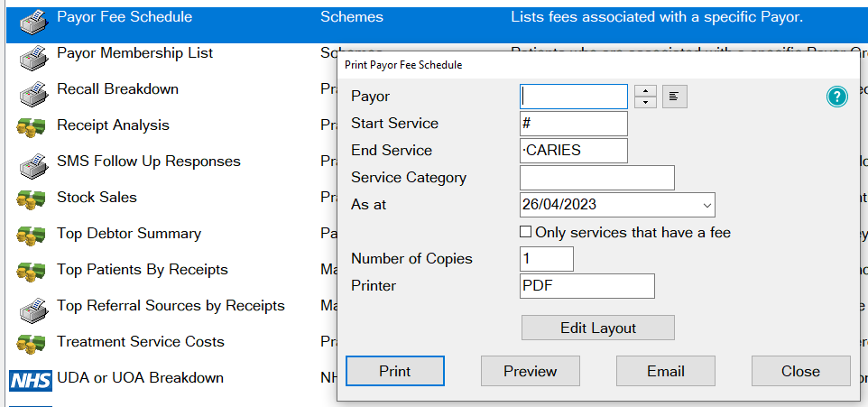Click the Receipt Analysis money icon
The height and width of the screenshot is (407, 868).
31,128
